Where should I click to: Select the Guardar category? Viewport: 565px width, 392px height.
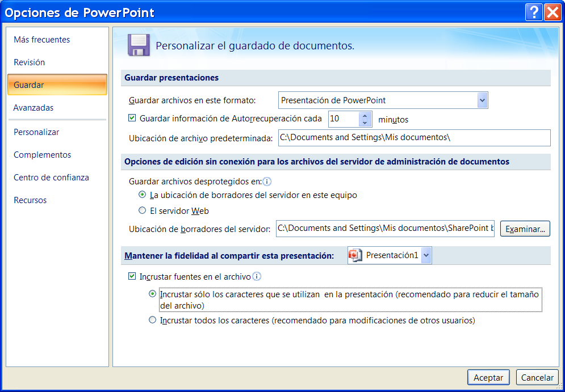(x=57, y=85)
